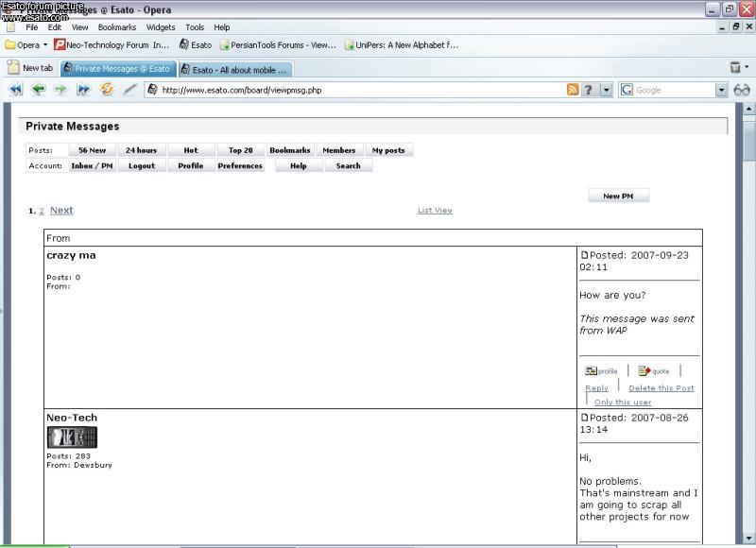
Task: Click the Google search field
Action: [x=674, y=90]
